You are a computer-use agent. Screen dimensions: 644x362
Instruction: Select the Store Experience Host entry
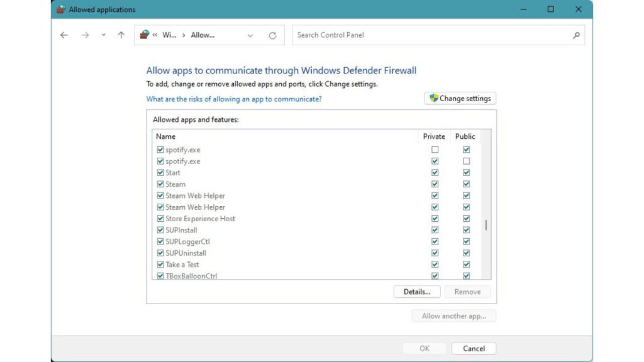[201, 219]
